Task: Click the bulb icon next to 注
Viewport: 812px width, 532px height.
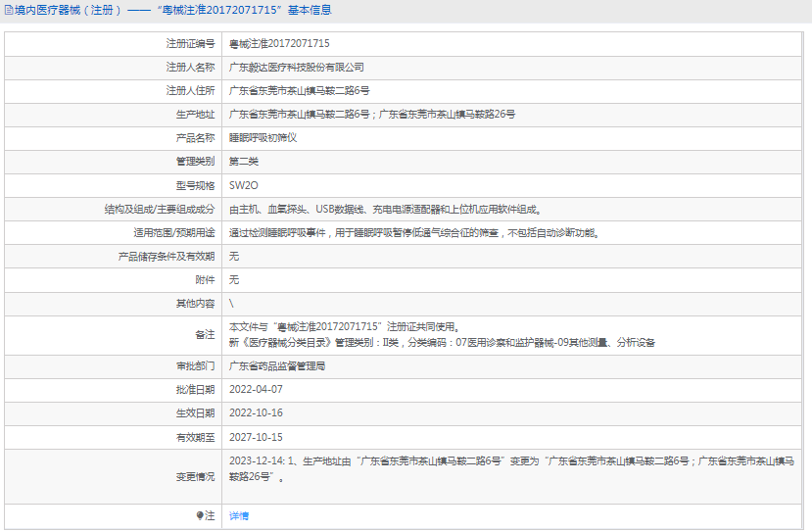Action: click(200, 515)
